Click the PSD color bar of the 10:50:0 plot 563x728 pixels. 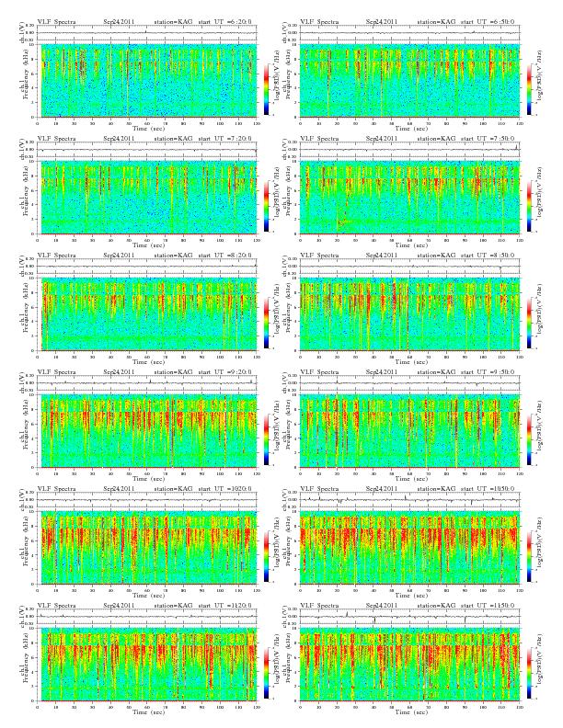coord(530,556)
